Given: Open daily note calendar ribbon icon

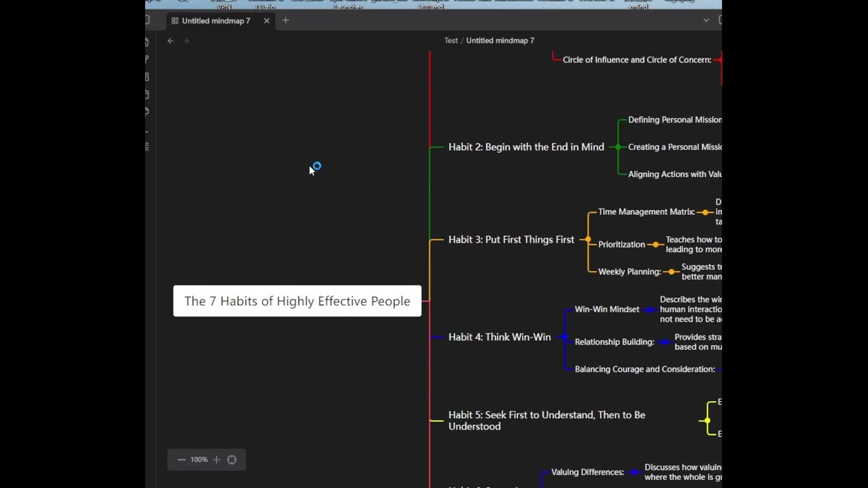Looking at the screenshot, I should coord(147,94).
